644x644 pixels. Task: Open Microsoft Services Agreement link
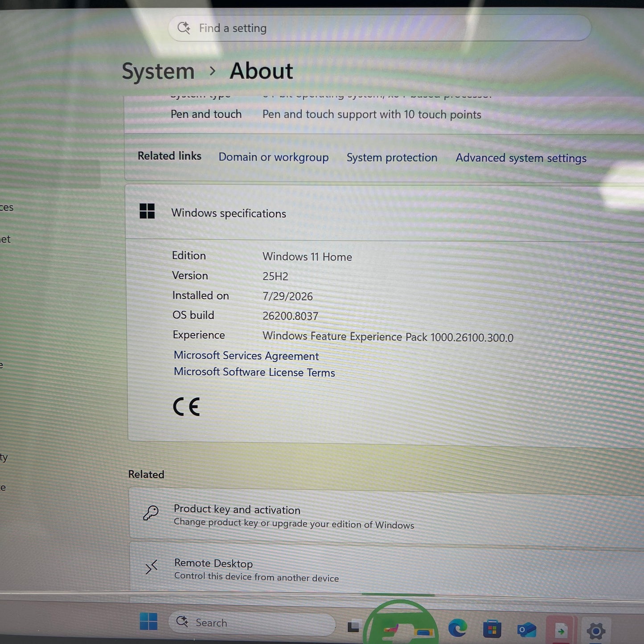click(246, 356)
